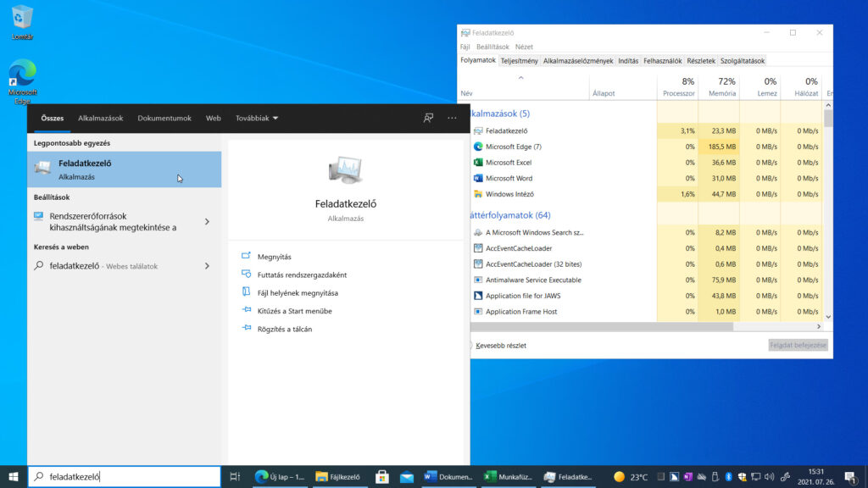Click the Windows Start button

pos(14,476)
